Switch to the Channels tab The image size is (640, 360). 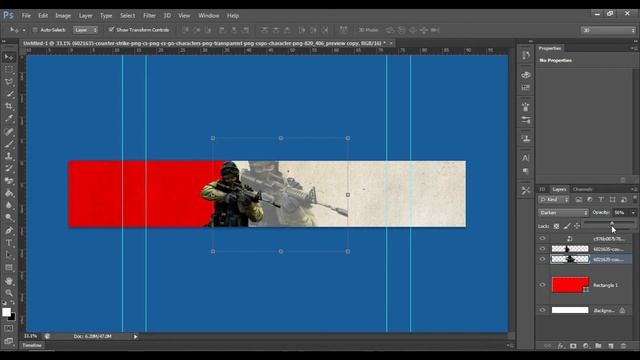582,189
